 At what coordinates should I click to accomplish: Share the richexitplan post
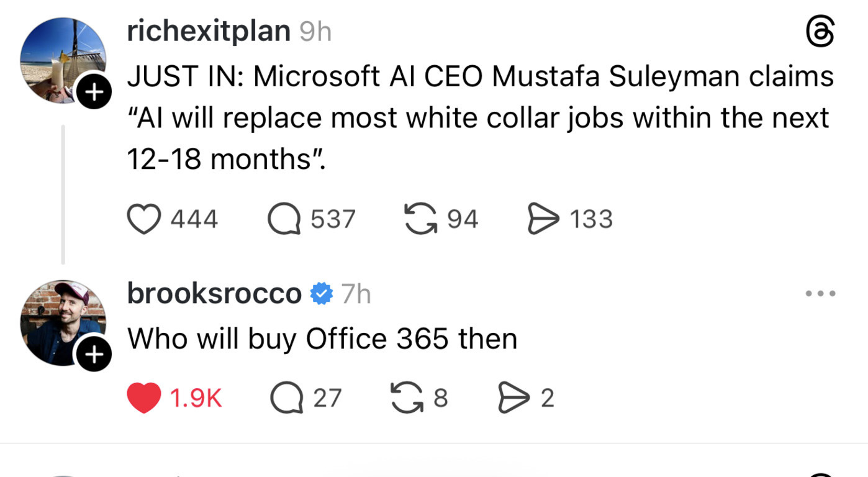(x=542, y=219)
